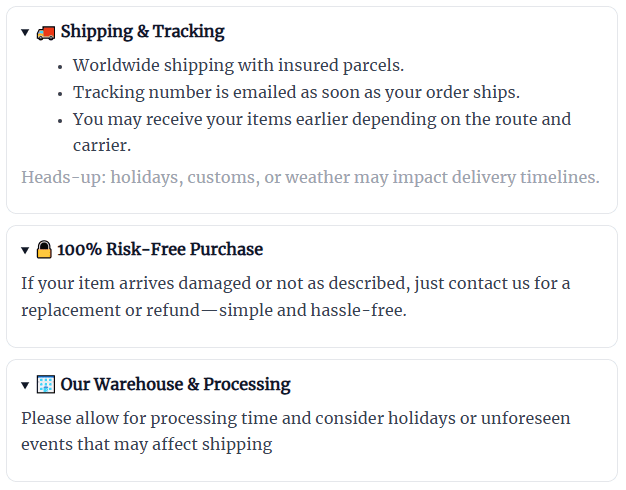
Task: Click the bullet dot before 'Tracking number'
Action: tap(60, 93)
